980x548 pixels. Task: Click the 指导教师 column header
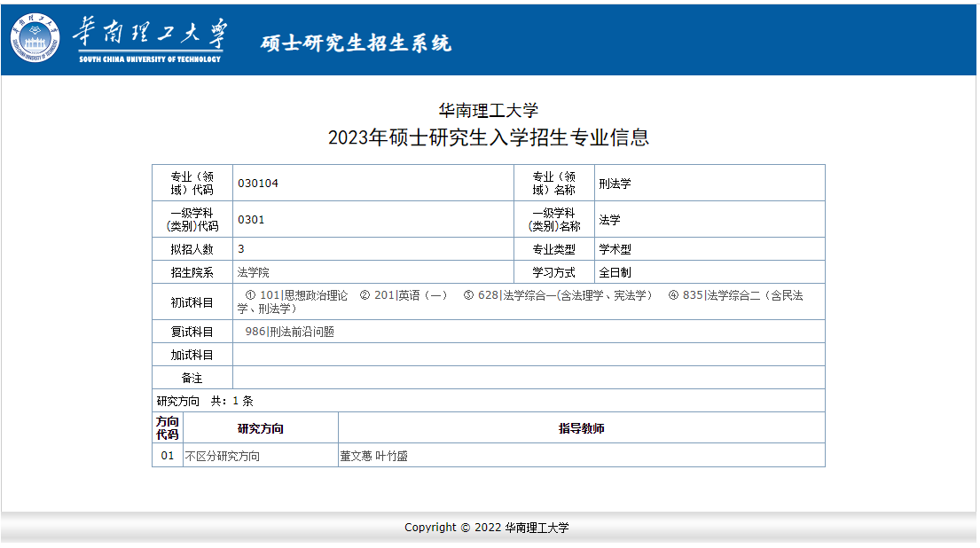pos(581,428)
